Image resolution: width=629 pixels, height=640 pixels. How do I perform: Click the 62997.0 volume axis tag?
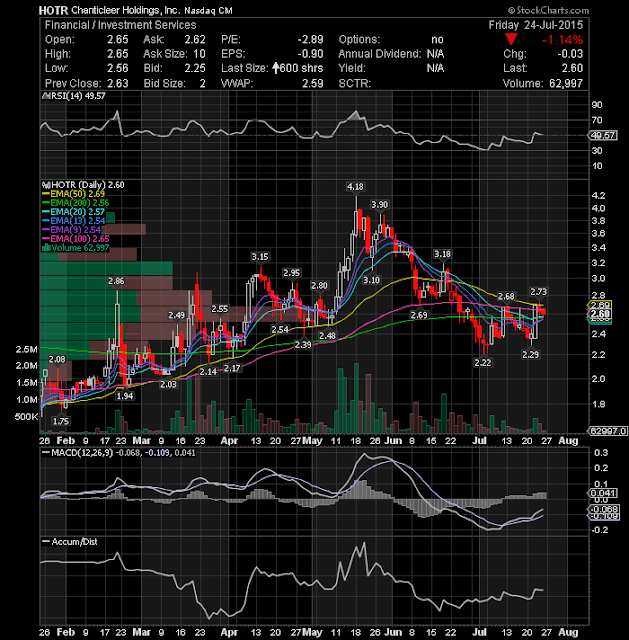607,431
